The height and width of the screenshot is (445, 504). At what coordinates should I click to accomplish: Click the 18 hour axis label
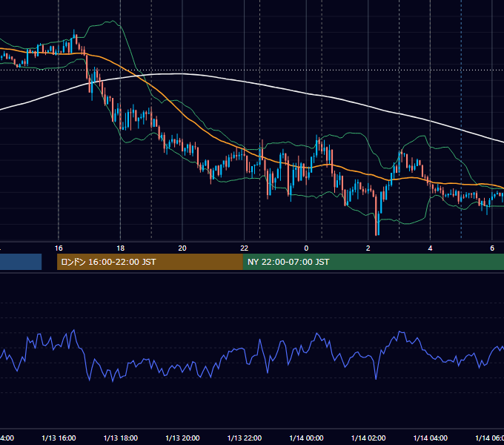tap(120, 248)
